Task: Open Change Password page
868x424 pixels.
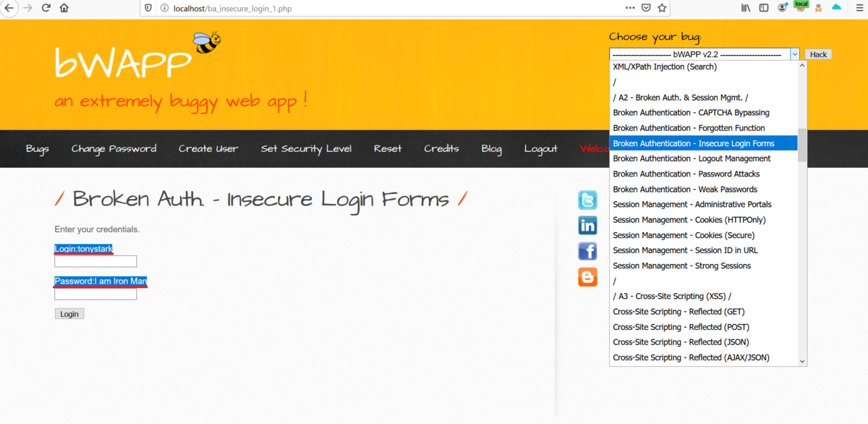Action: pyautogui.click(x=114, y=148)
